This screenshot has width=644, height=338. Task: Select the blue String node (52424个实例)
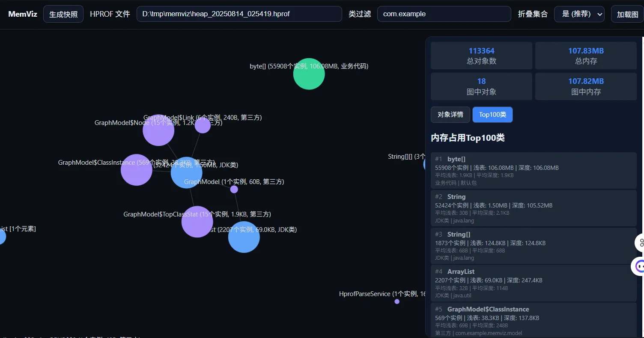tap(186, 173)
